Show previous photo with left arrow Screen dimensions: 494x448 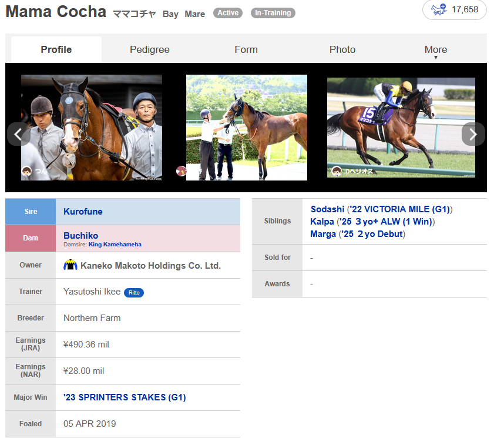click(19, 134)
